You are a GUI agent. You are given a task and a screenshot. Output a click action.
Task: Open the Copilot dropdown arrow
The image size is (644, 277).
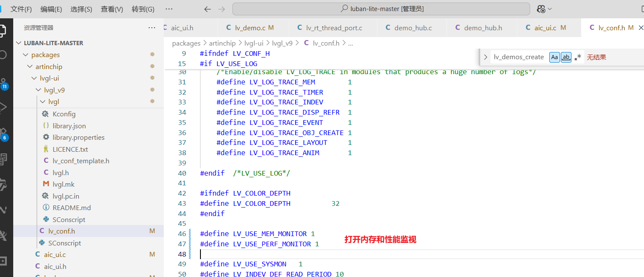(550, 9)
